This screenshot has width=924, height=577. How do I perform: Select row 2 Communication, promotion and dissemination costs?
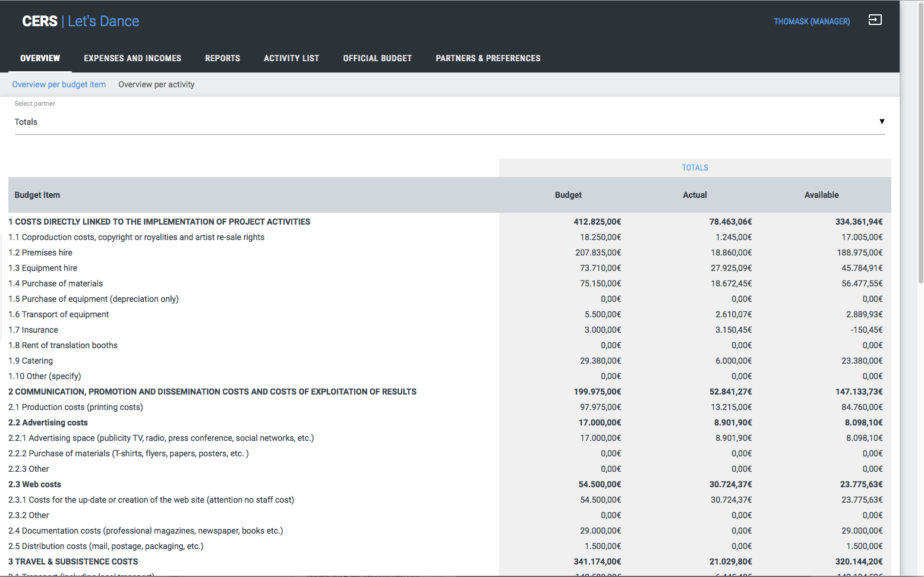(x=450, y=392)
